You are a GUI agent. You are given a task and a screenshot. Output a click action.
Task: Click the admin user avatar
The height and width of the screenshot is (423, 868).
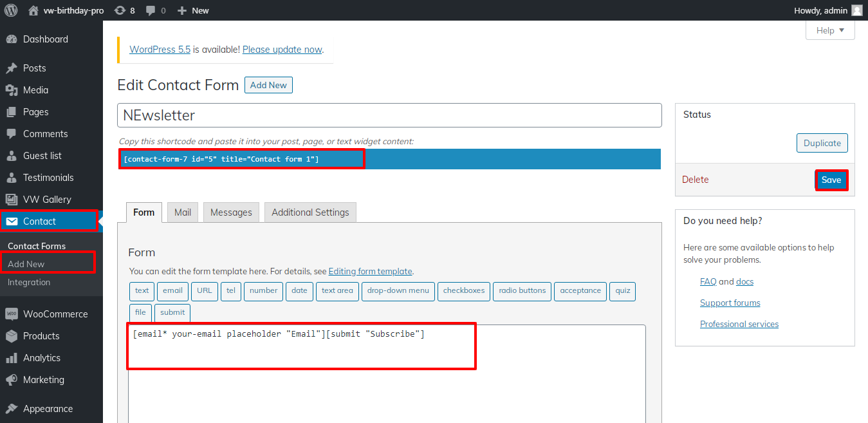click(x=856, y=10)
